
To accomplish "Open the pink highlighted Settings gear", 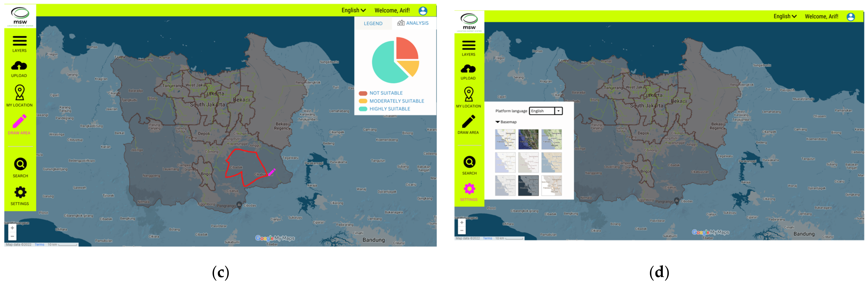I will [469, 189].
